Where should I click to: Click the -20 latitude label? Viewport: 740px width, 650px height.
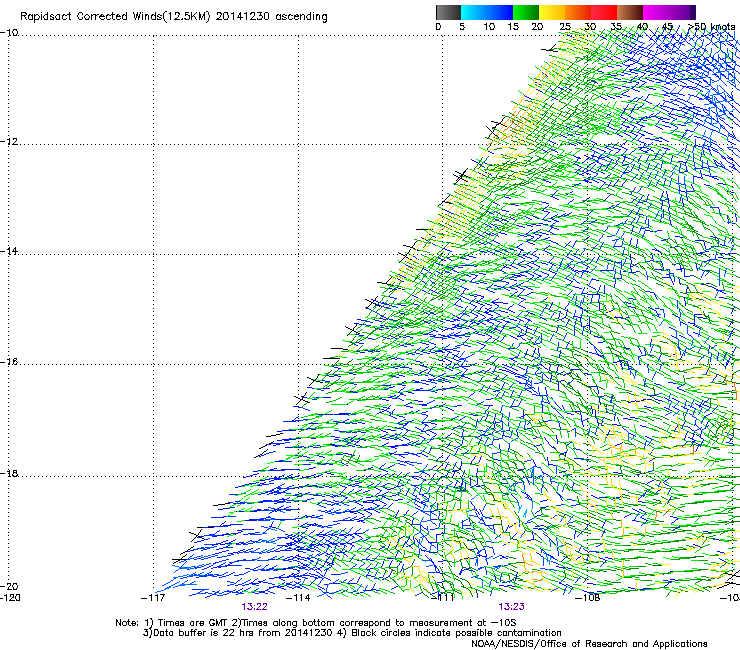(9, 586)
